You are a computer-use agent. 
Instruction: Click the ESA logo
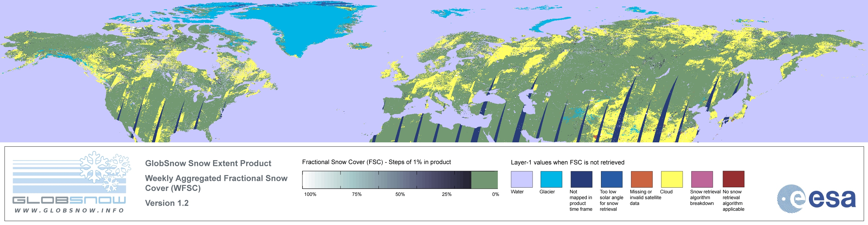[816, 198]
